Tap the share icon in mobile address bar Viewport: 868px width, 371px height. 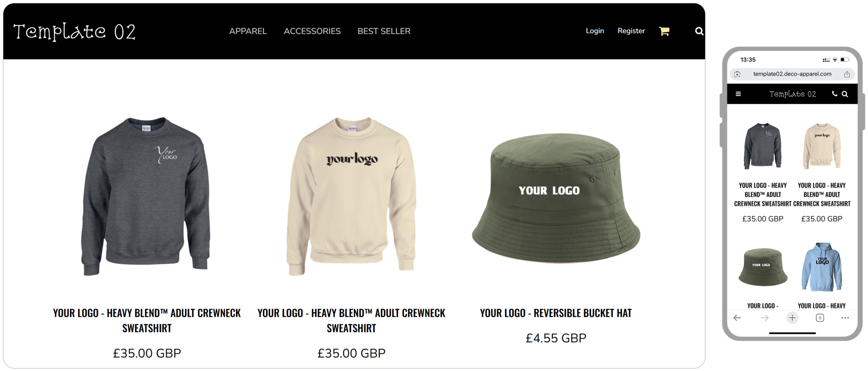click(x=847, y=74)
